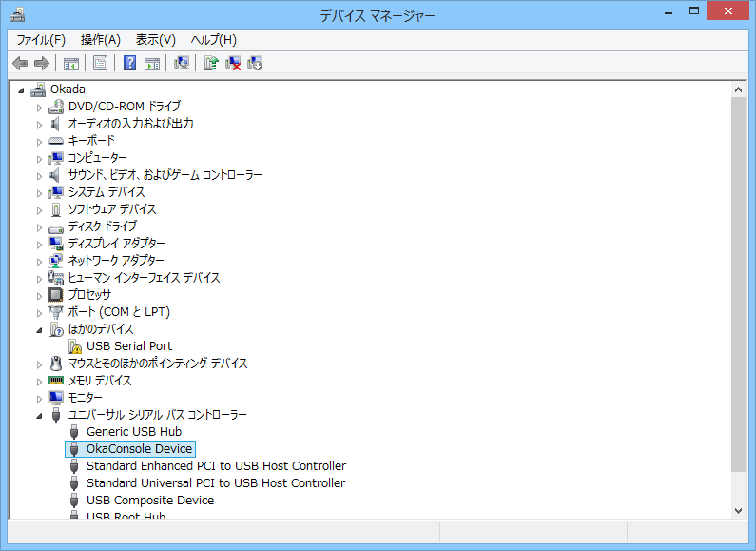Viewport: 756px width, 551px height.
Task: Click the ソフトウェア デバイス icon
Action: click(x=56, y=209)
